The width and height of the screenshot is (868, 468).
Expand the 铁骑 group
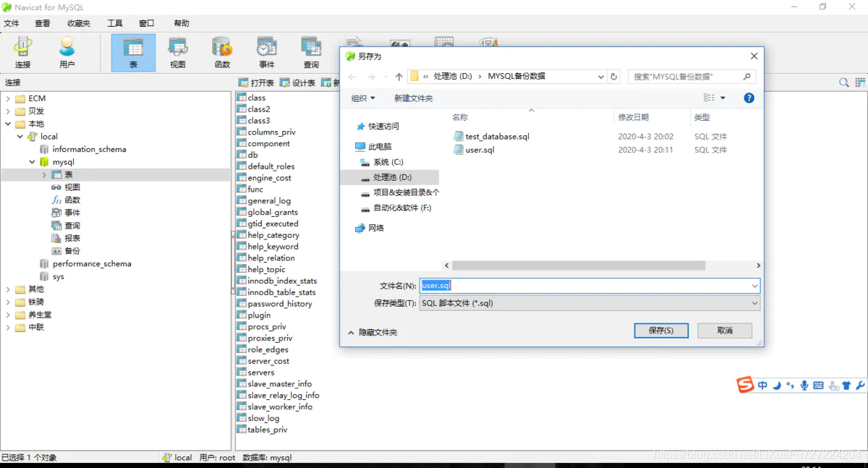pyautogui.click(x=8, y=302)
